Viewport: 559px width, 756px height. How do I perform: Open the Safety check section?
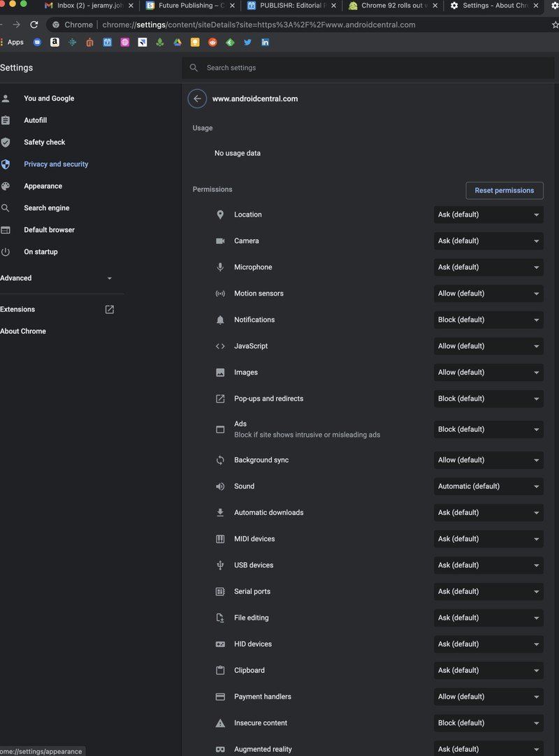point(44,142)
